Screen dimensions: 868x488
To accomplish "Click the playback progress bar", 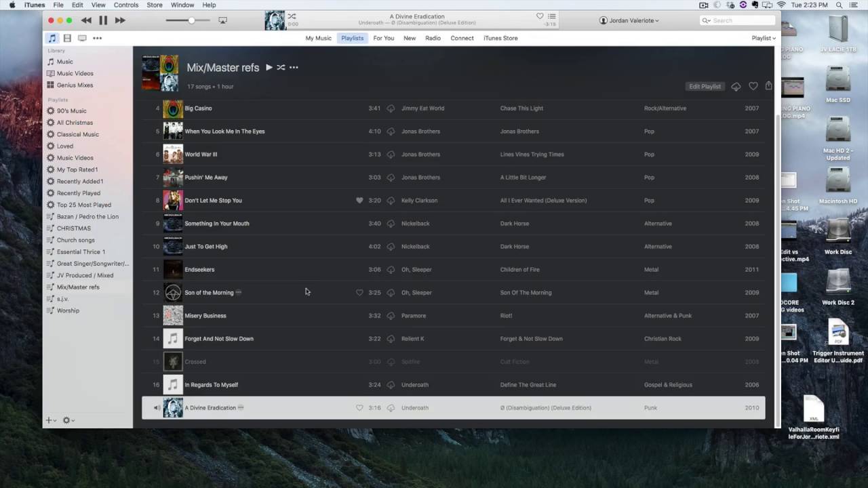I will [417, 29].
